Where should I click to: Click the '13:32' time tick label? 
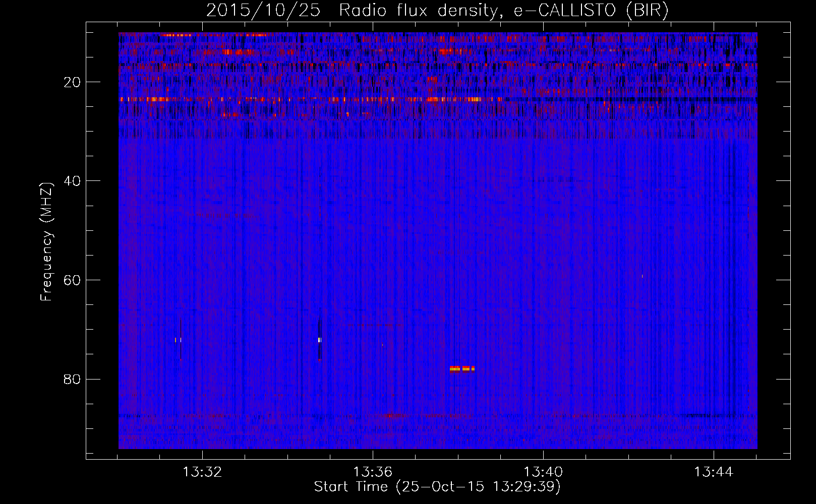point(202,472)
